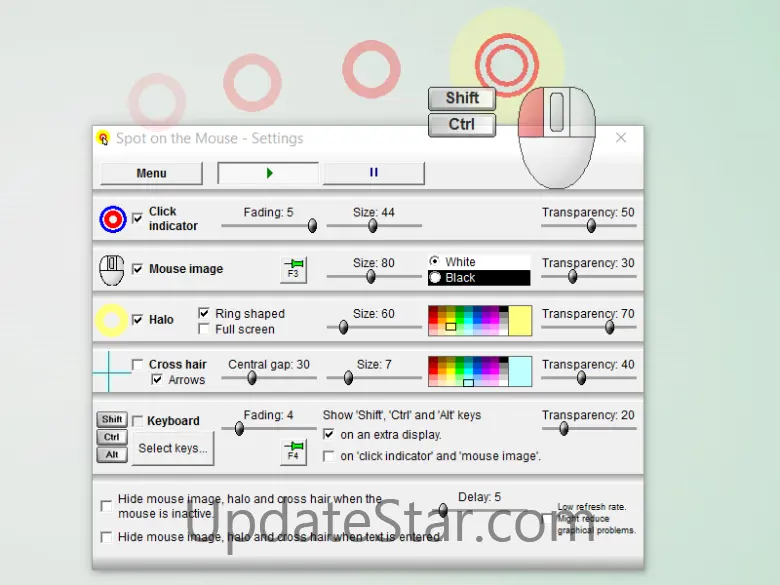Adjust the Halo Size slider
The width and height of the screenshot is (780, 585).
(x=374, y=327)
